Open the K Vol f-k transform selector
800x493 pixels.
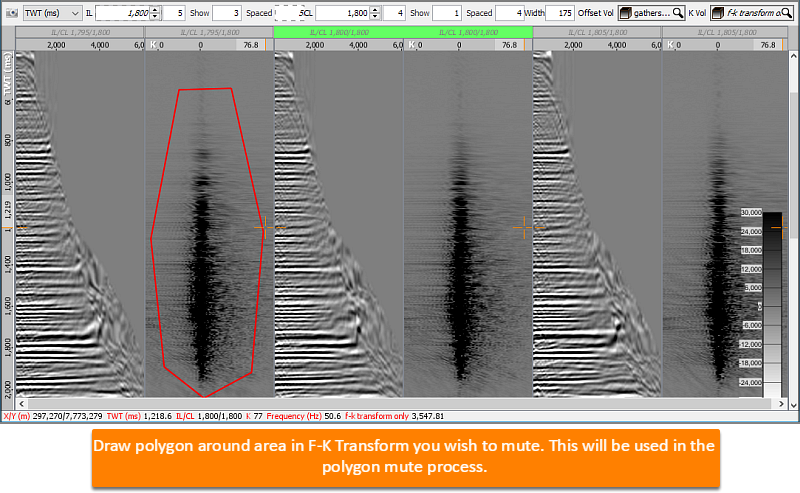click(752, 13)
